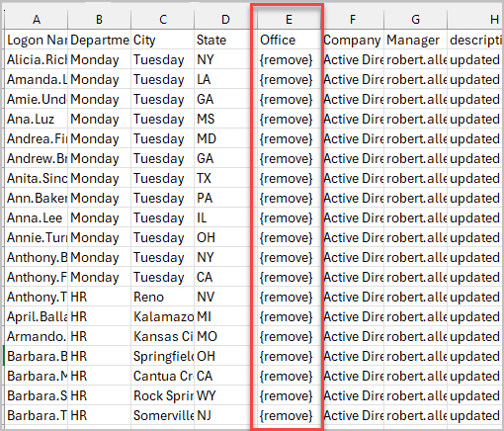
Task: Select {remove} in the Anna.Lee row
Action: coord(289,217)
